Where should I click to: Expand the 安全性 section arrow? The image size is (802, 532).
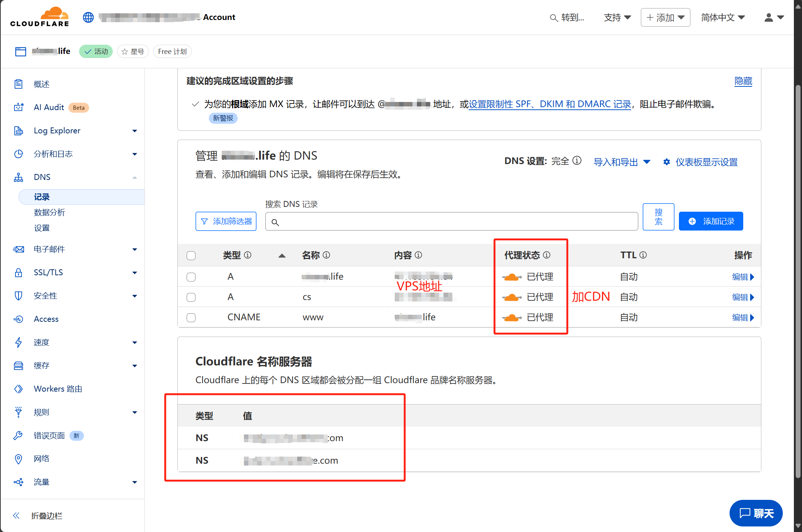pyautogui.click(x=135, y=296)
